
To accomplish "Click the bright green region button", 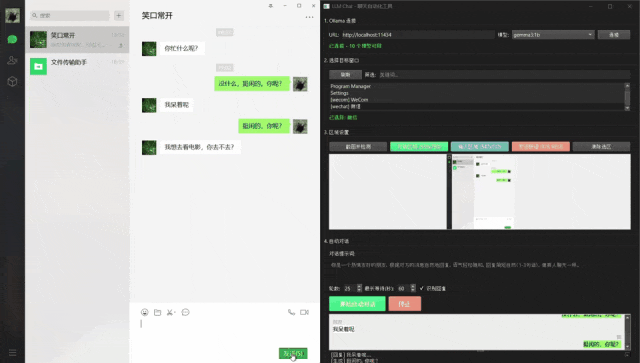I will (x=419, y=147).
